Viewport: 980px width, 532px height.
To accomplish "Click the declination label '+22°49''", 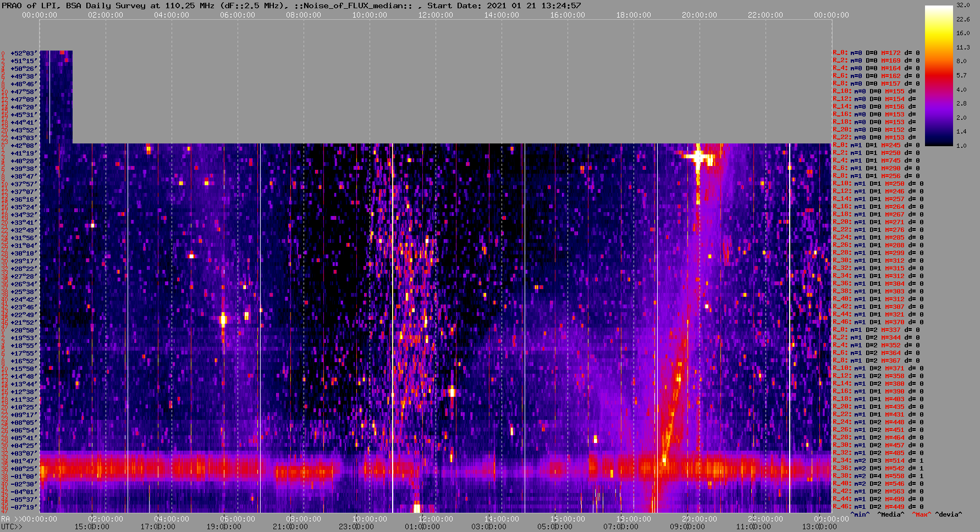I will pos(24,315).
